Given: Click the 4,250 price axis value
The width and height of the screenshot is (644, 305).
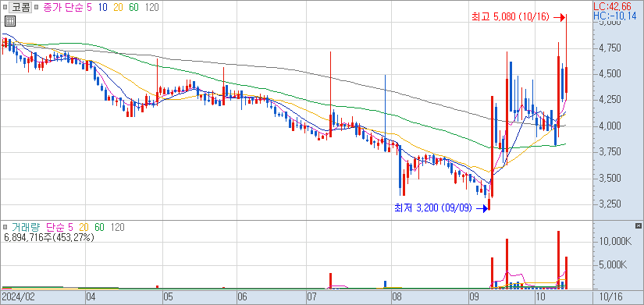Looking at the screenshot, I should tap(610, 100).
